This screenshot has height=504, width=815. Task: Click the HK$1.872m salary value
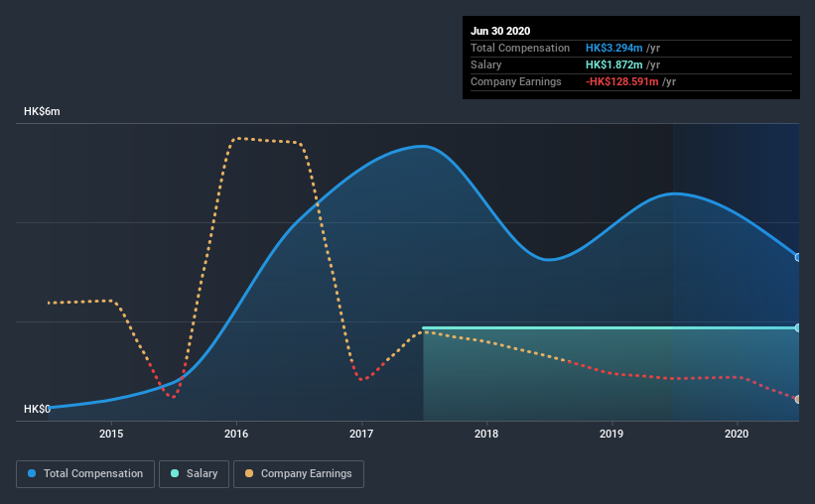tap(613, 64)
